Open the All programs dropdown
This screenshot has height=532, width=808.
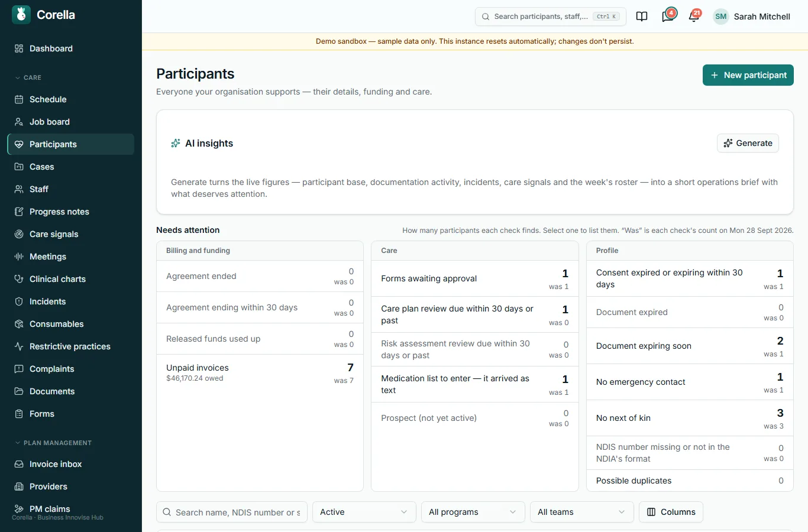[473, 512]
